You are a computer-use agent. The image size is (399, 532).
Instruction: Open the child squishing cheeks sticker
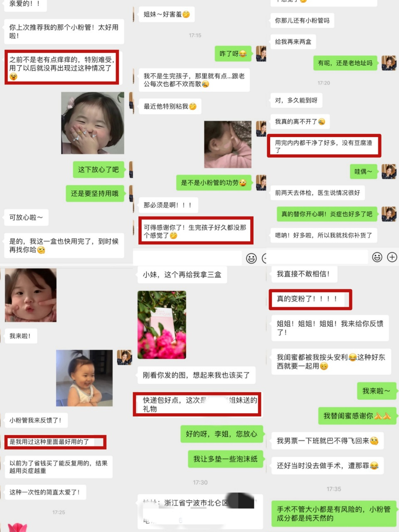point(31,295)
